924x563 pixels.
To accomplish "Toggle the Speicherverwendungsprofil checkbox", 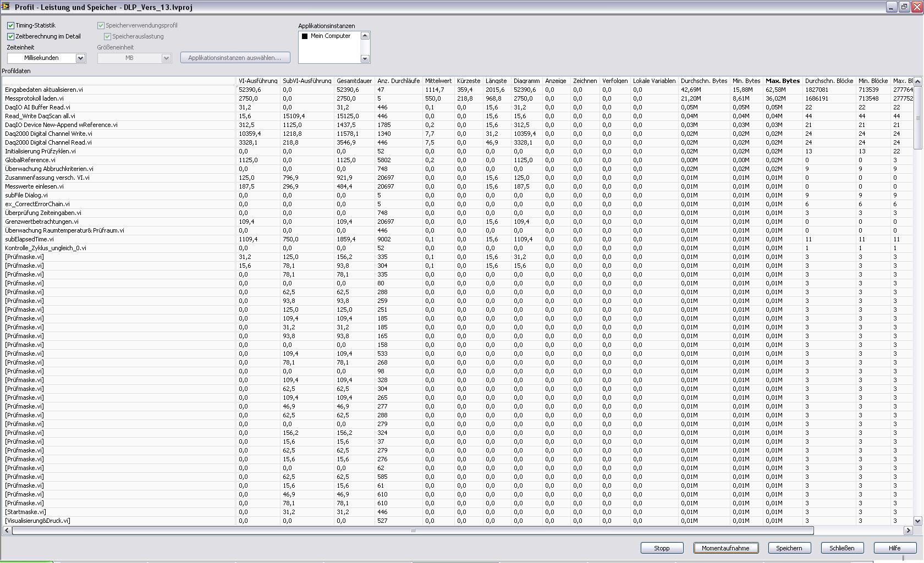I will (x=101, y=25).
